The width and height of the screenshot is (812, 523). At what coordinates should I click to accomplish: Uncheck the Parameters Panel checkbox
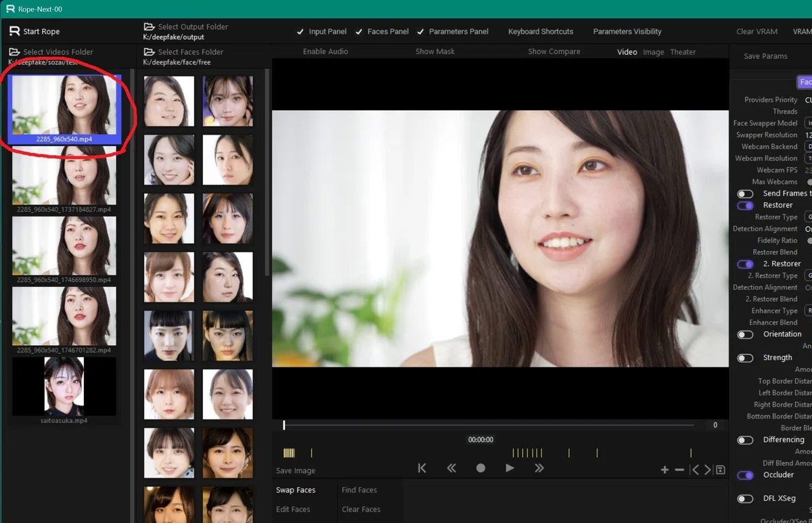pyautogui.click(x=421, y=32)
